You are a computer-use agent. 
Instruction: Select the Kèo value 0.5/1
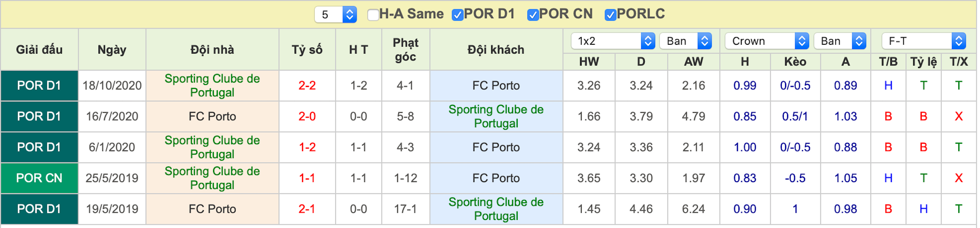tap(795, 116)
